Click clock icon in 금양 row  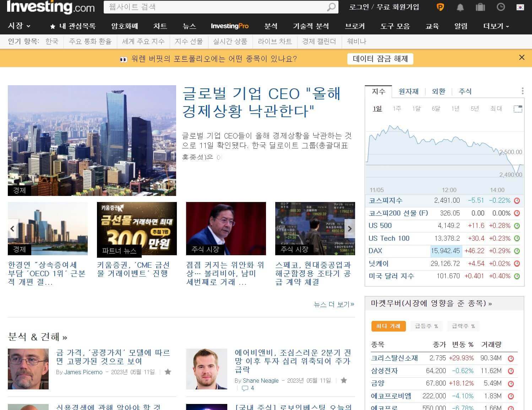(511, 384)
